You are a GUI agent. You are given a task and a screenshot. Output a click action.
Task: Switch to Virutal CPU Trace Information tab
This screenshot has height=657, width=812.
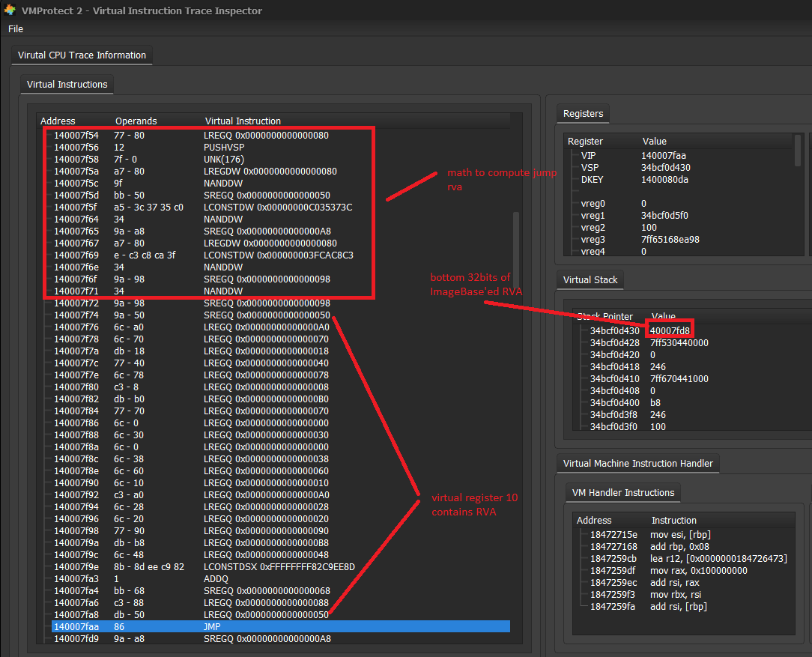tap(82, 55)
